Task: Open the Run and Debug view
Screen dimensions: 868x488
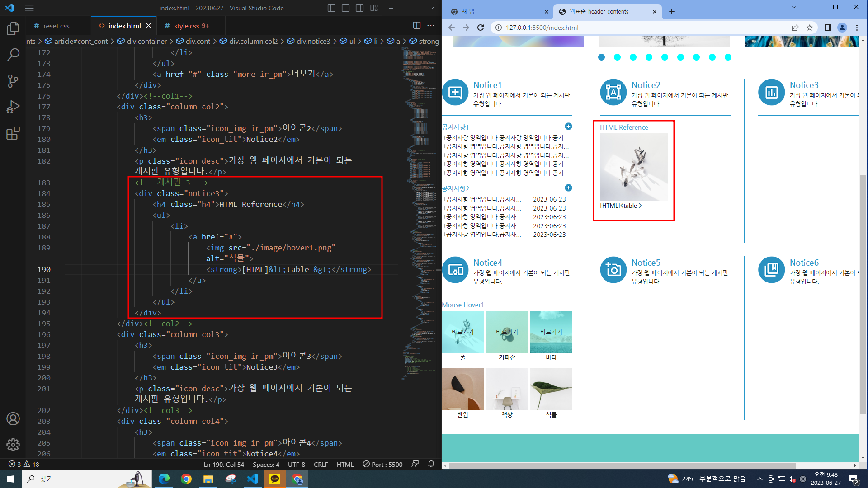Action: [13, 107]
